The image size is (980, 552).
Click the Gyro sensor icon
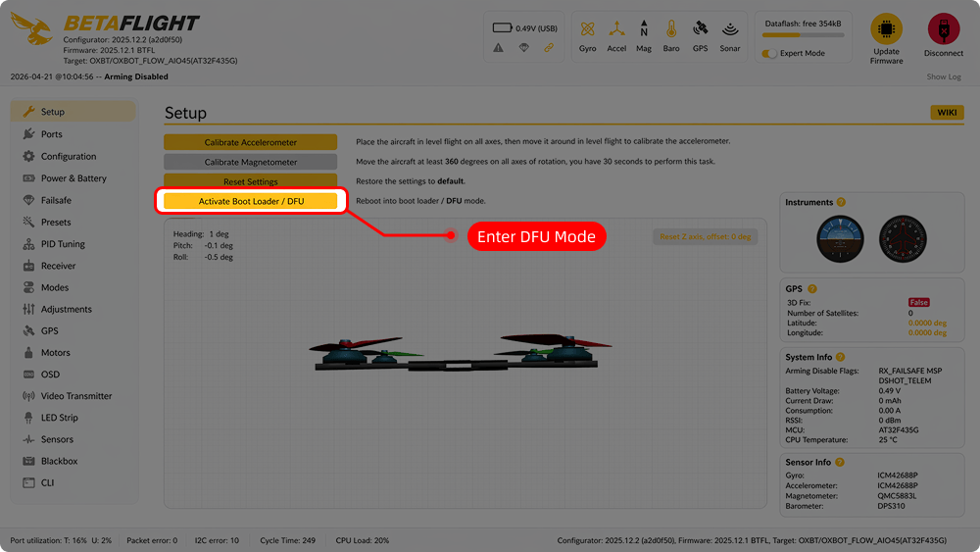pyautogui.click(x=587, y=28)
